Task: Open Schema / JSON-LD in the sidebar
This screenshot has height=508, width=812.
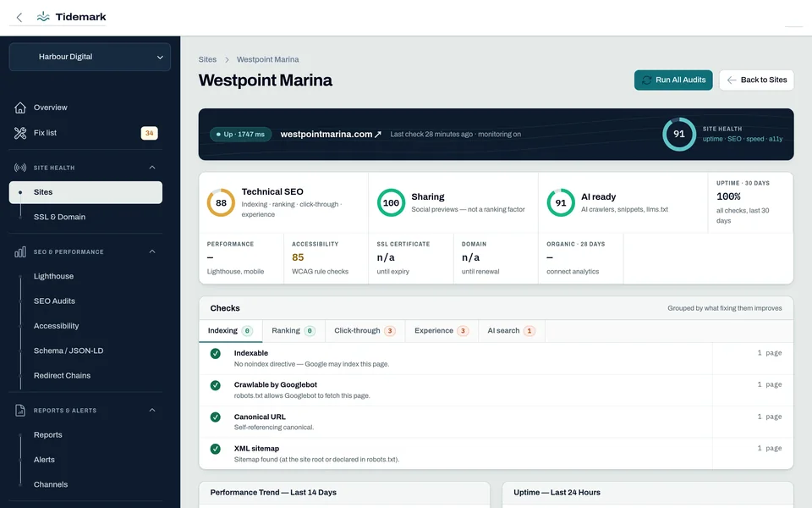Action: click(x=69, y=351)
